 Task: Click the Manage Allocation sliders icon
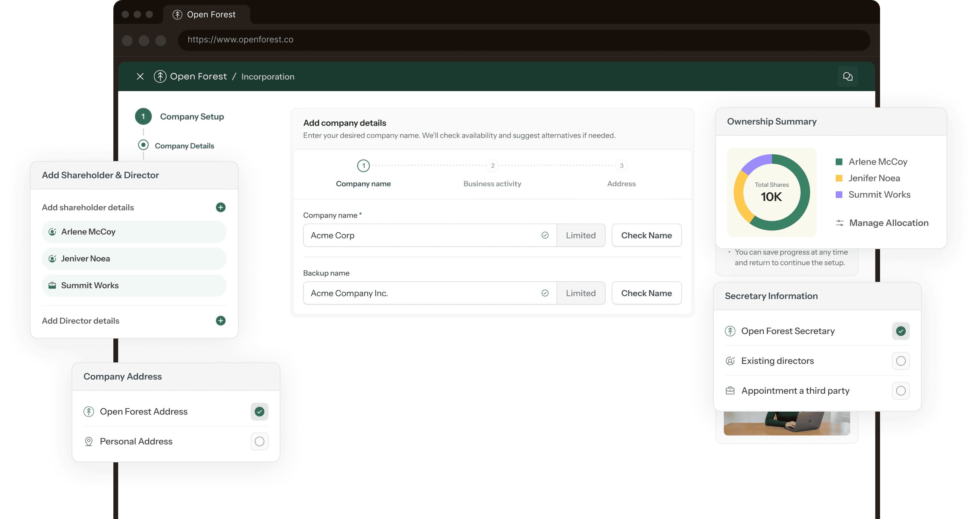(x=839, y=223)
